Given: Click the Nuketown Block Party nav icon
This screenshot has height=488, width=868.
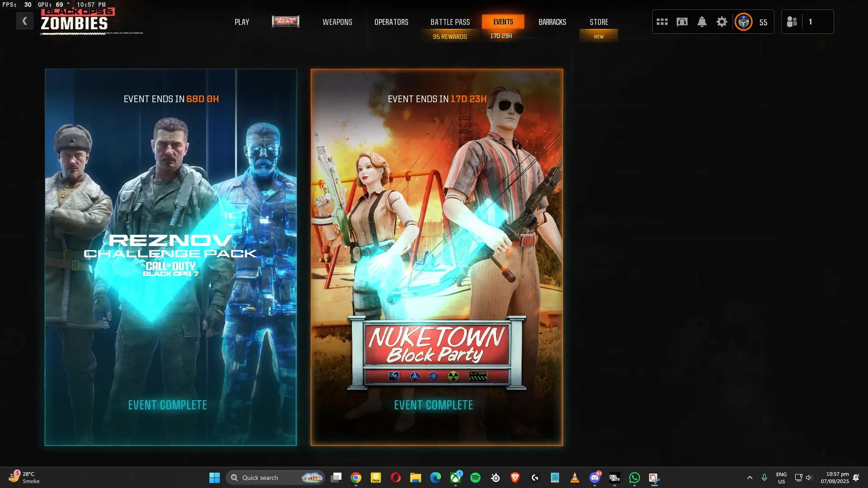Looking at the screenshot, I should 285,21.
